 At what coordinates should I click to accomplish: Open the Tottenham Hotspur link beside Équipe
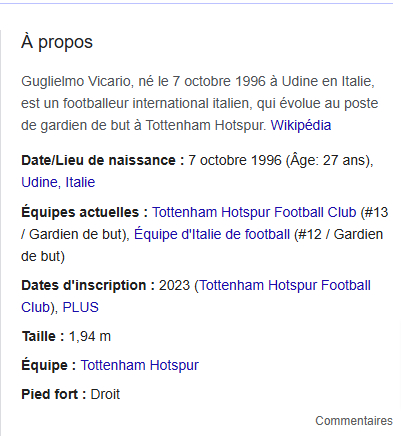pos(140,365)
